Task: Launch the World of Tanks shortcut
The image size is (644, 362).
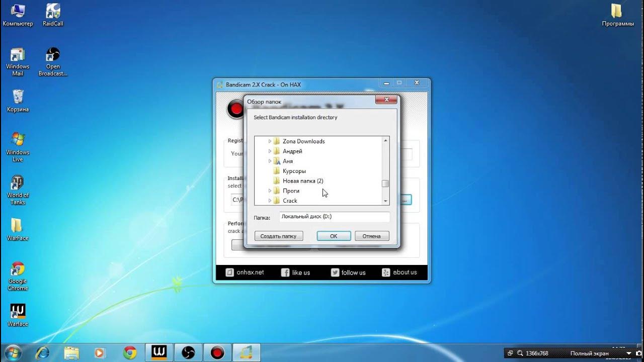Action: (18, 190)
